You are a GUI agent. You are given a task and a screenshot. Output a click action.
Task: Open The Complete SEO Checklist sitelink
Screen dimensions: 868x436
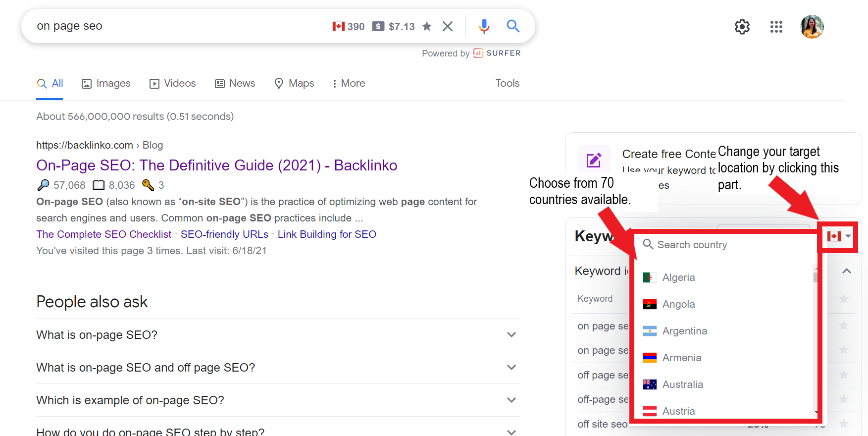coord(104,234)
